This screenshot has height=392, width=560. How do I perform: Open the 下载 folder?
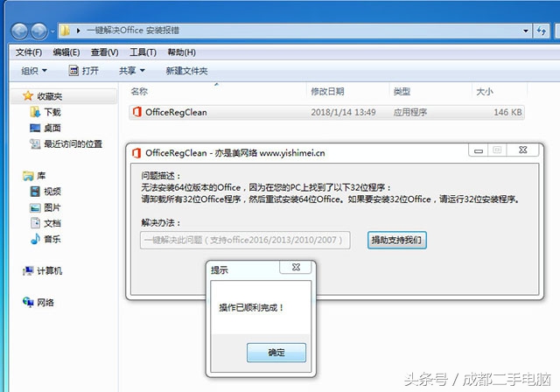(52, 113)
